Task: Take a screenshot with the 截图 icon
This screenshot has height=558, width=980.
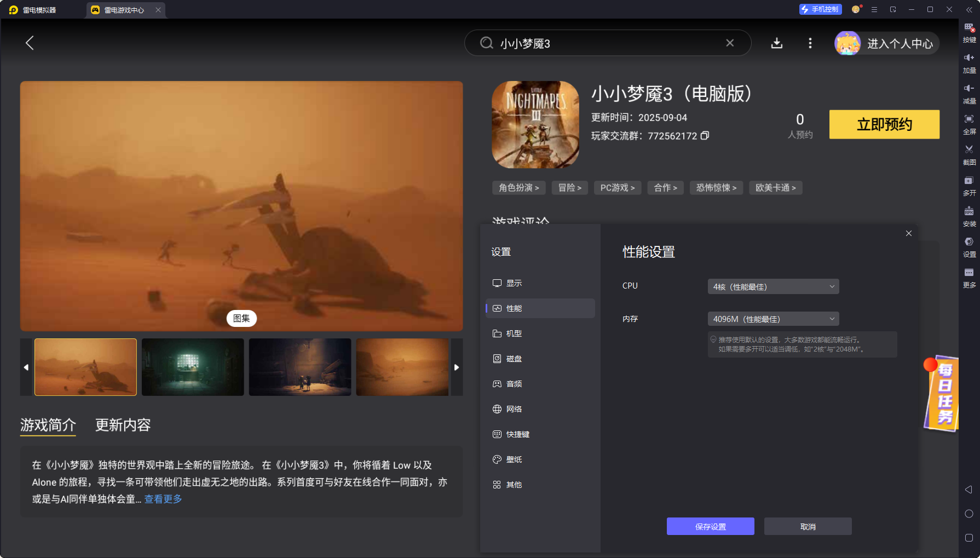Action: (x=969, y=156)
